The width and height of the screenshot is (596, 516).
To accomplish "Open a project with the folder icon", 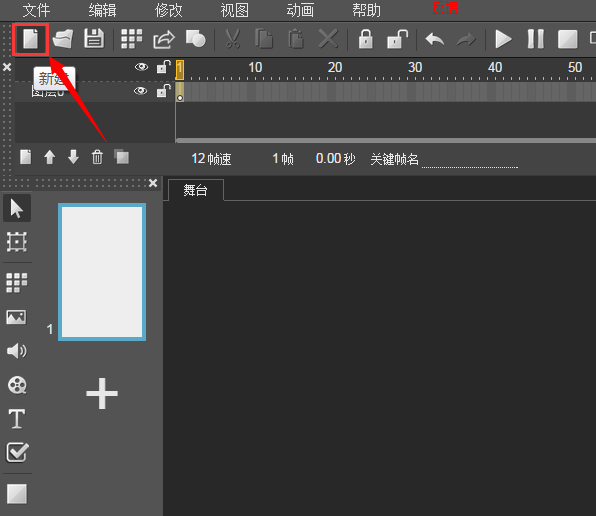I will pyautogui.click(x=63, y=39).
